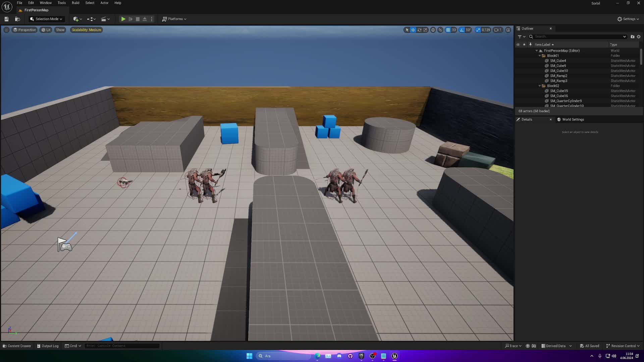Screen dimensions: 644x362
Task: Open the File menu
Action: pyautogui.click(x=19, y=3)
